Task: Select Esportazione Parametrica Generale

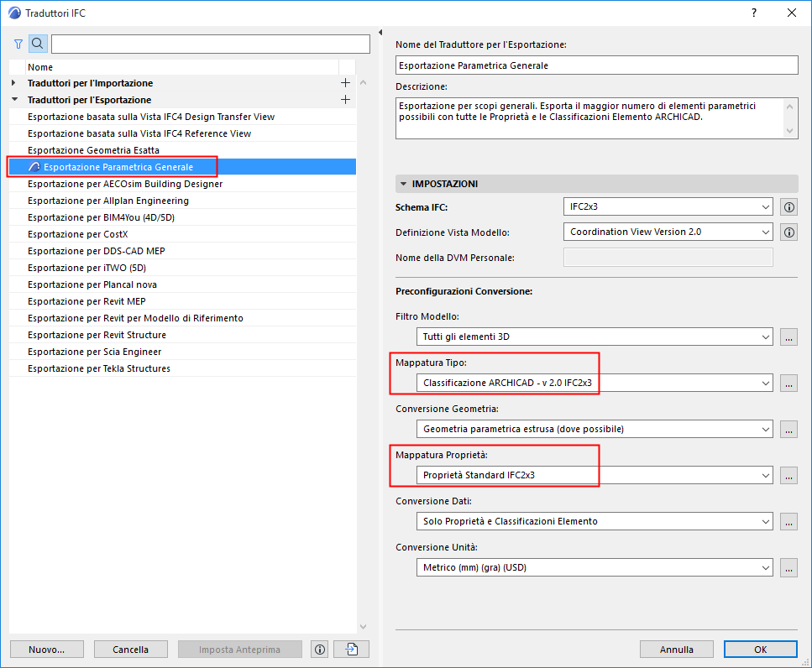Action: (x=182, y=167)
